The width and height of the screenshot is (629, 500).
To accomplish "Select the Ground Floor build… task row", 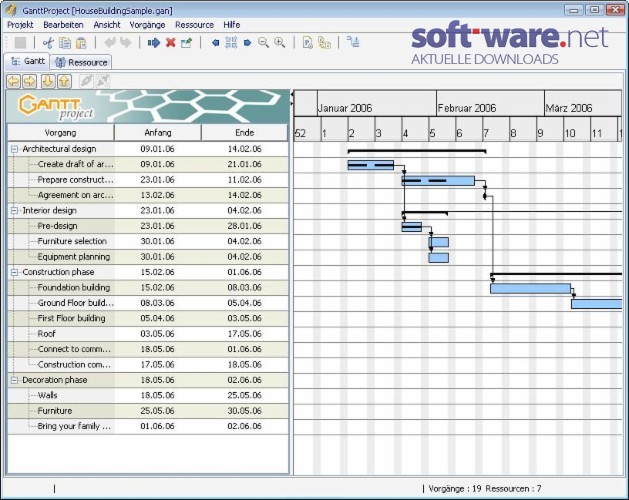I will click(x=148, y=303).
